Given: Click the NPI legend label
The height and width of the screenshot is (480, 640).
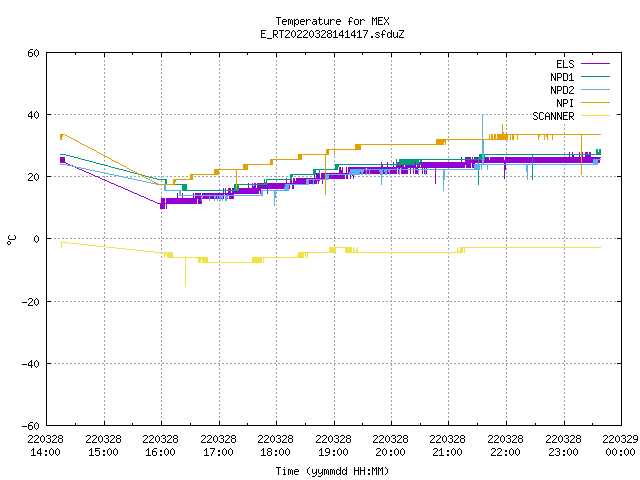Looking at the screenshot, I should [x=565, y=103].
